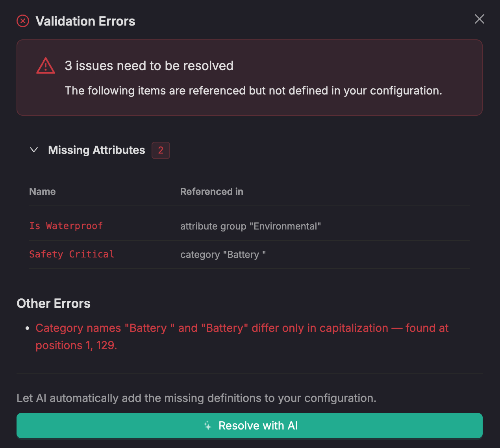Click the Resolve with AI button label
500x448 pixels.
[x=258, y=426]
